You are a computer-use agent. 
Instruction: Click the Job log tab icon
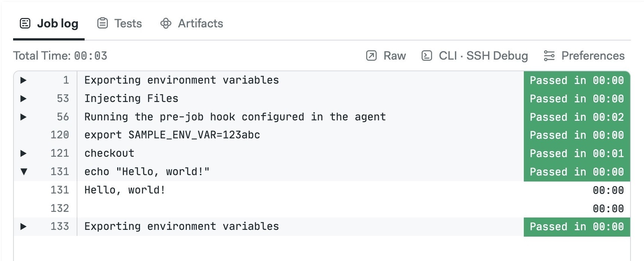tap(25, 24)
